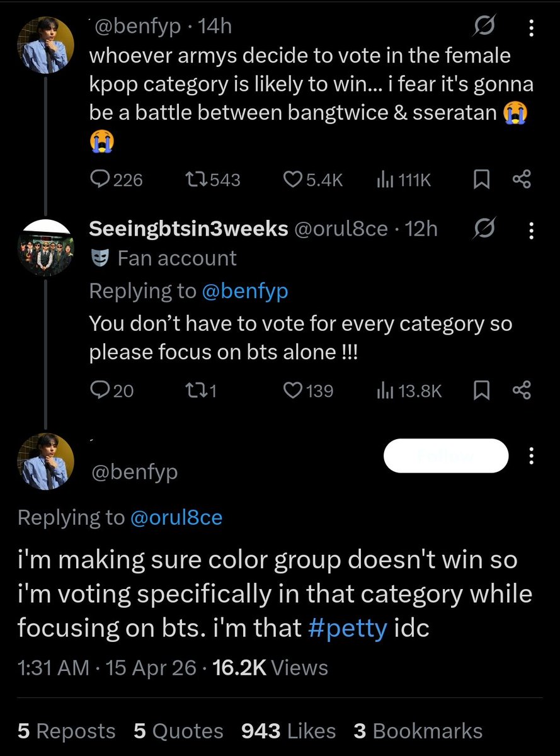This screenshot has width=560, height=756.
Task: Repost the Seeingbtsin3weeks reply
Action: 185,391
